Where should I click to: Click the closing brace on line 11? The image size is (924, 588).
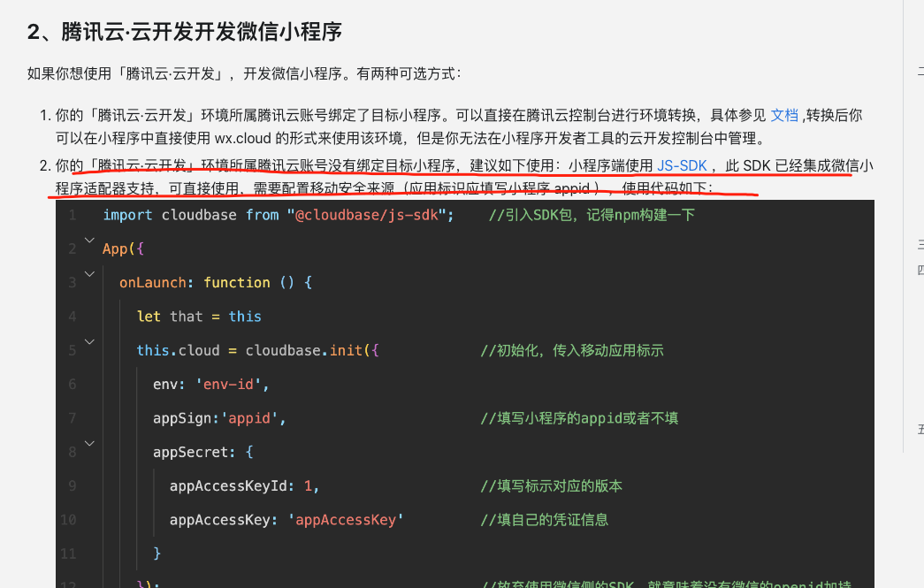tap(157, 554)
